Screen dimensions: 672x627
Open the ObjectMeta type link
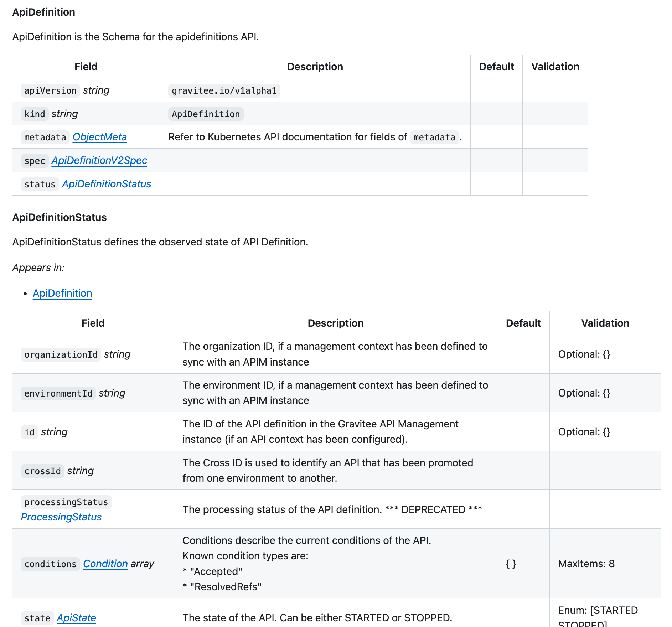click(99, 137)
